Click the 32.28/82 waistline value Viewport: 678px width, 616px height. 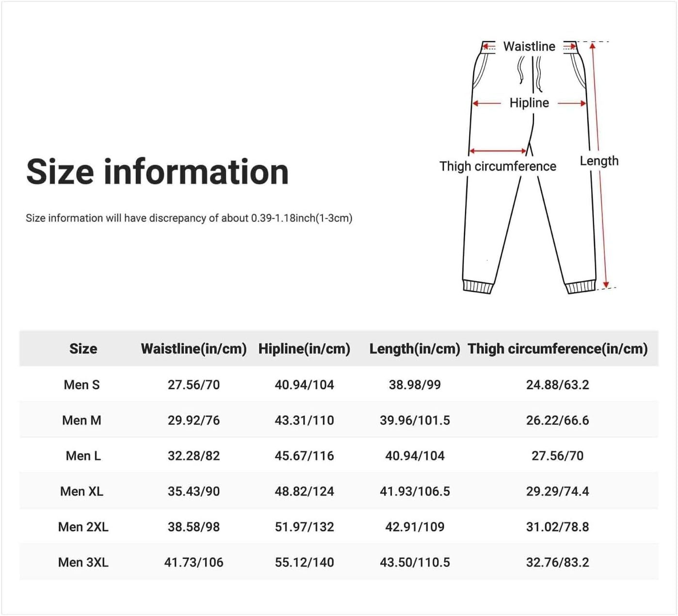pos(194,456)
